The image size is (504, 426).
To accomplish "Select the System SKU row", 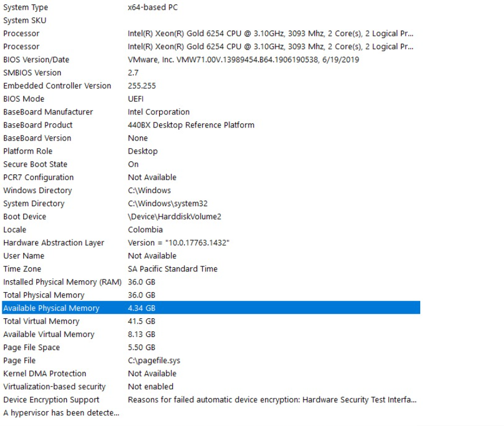I will pos(25,20).
